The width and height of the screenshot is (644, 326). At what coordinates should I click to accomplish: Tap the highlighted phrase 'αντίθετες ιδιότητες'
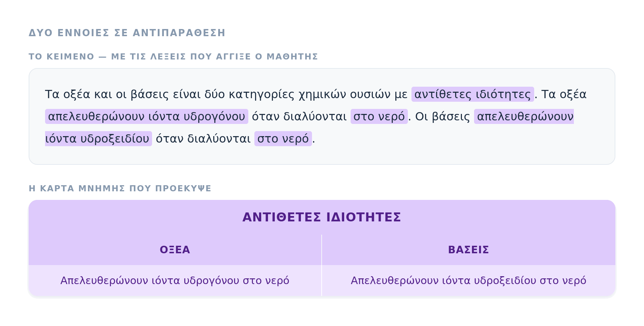pyautogui.click(x=473, y=94)
